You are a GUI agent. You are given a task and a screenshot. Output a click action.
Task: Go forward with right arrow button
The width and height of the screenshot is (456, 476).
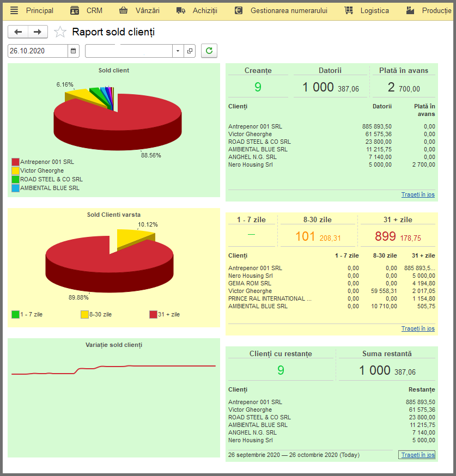pos(38,32)
